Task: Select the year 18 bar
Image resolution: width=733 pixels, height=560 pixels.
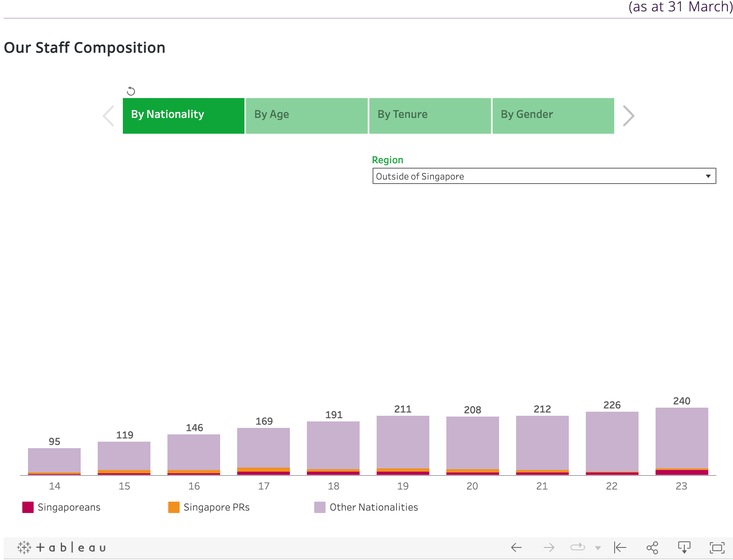Action: tap(333, 448)
